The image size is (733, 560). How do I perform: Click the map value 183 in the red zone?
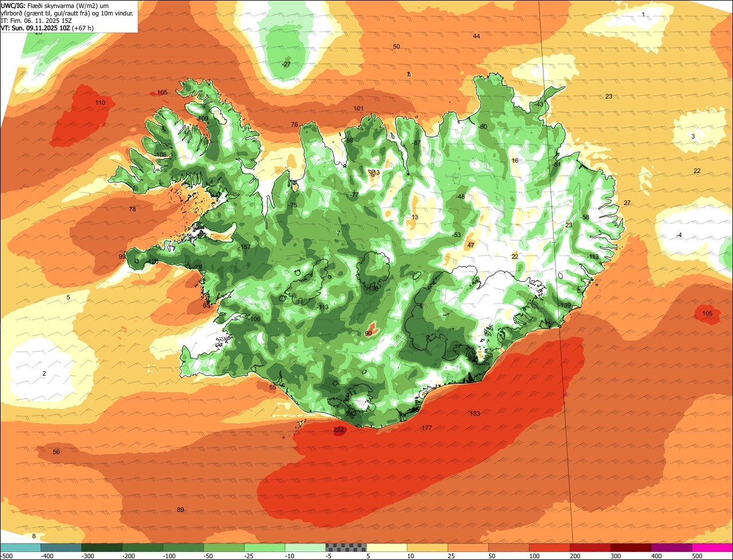pos(475,413)
